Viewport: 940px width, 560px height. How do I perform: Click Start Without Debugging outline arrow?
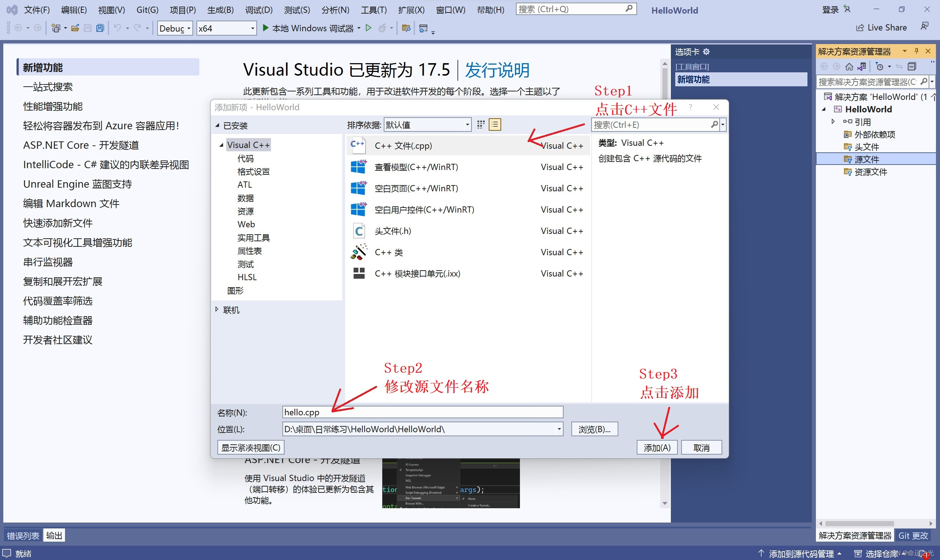click(x=369, y=28)
